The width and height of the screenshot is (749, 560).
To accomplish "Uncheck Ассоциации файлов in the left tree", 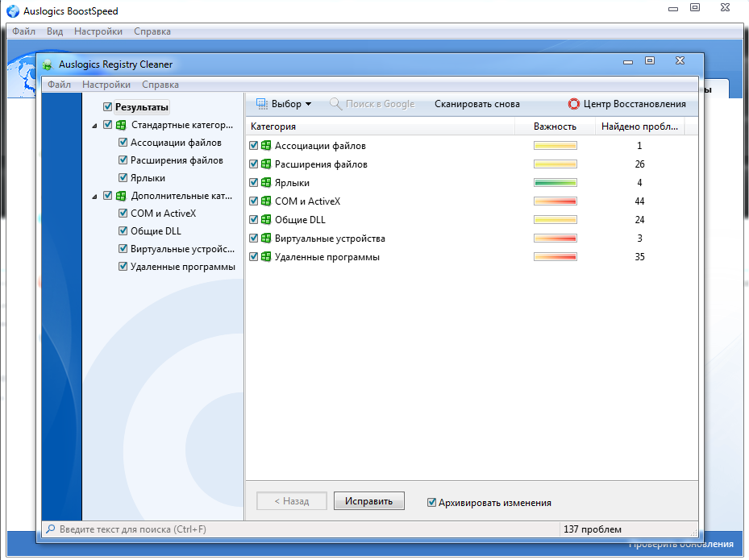I will click(123, 143).
